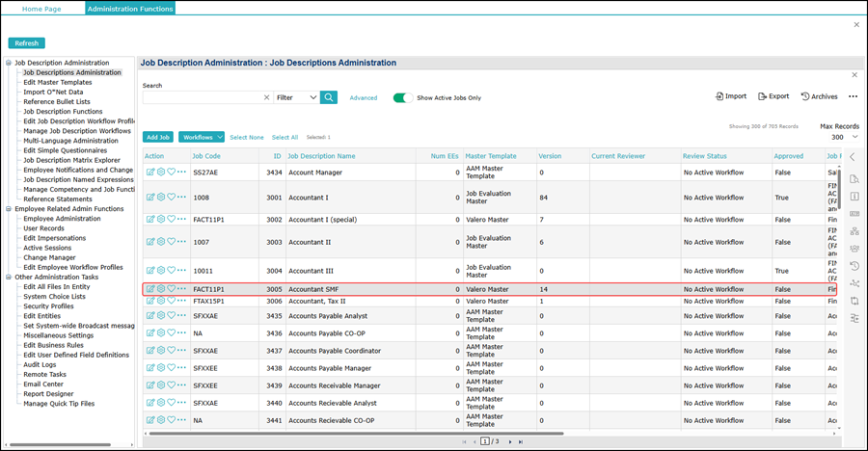The height and width of the screenshot is (451, 868).
Task: Toggle Show Active Jobs Only switch
Action: [x=402, y=97]
